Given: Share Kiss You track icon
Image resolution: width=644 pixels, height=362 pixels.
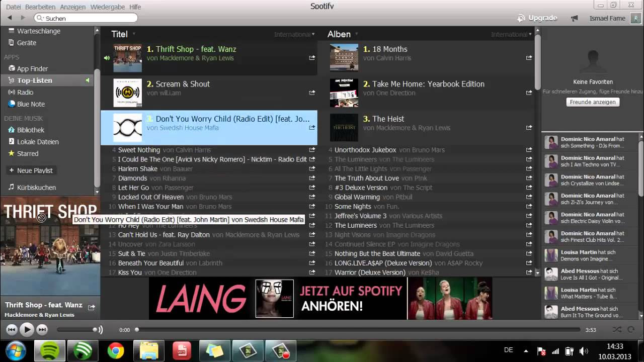Looking at the screenshot, I should 312,272.
